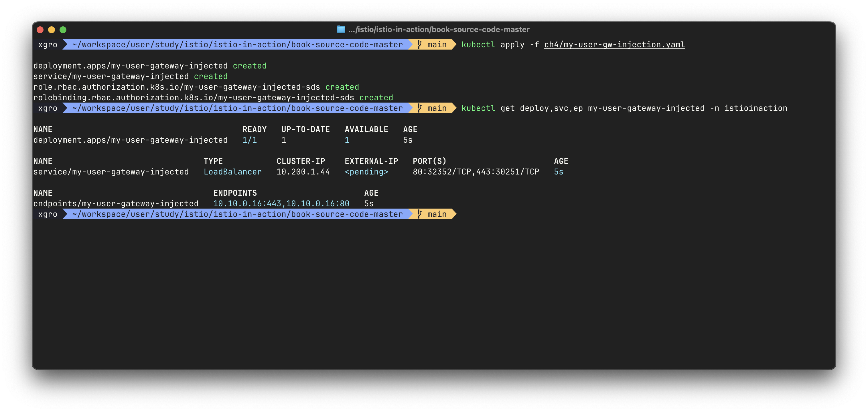The width and height of the screenshot is (868, 412).
Task: Click the main branch label on last prompt
Action: click(437, 214)
